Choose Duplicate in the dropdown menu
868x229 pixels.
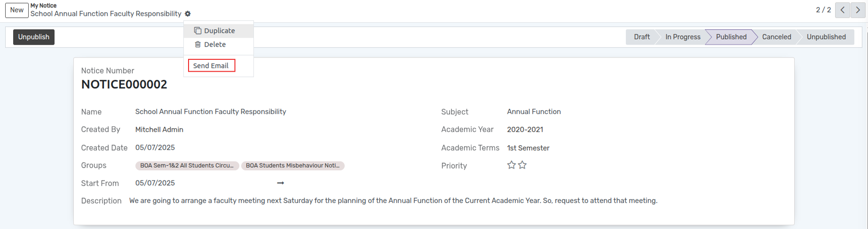point(219,31)
